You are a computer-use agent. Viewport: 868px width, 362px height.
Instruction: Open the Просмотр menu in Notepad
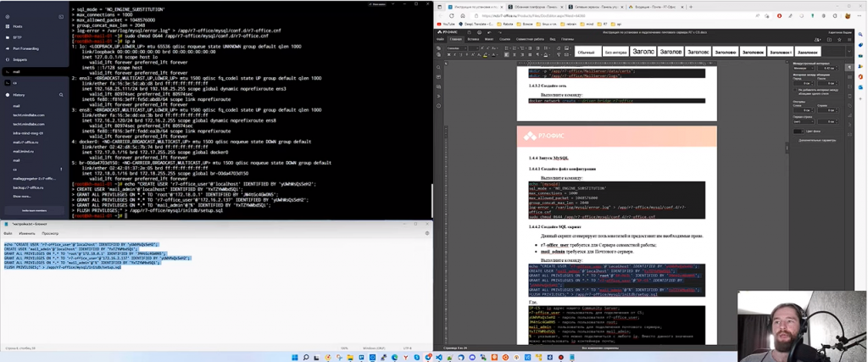click(50, 234)
